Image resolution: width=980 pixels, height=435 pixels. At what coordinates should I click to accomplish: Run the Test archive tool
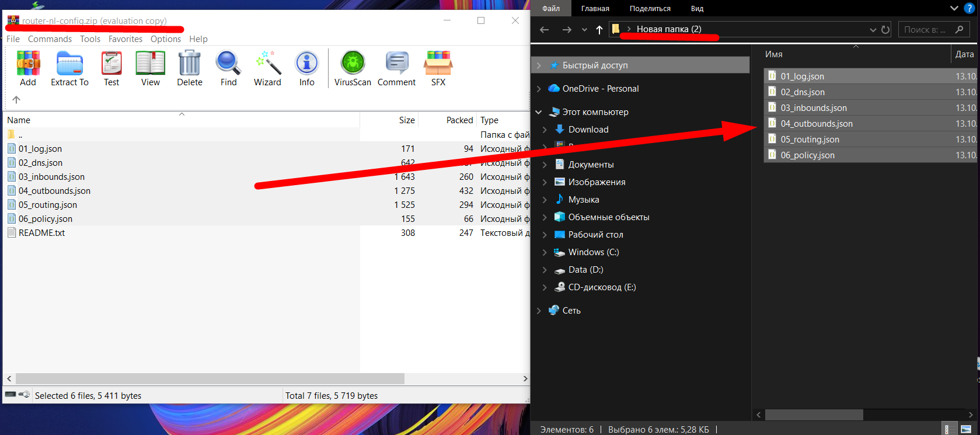coord(111,63)
